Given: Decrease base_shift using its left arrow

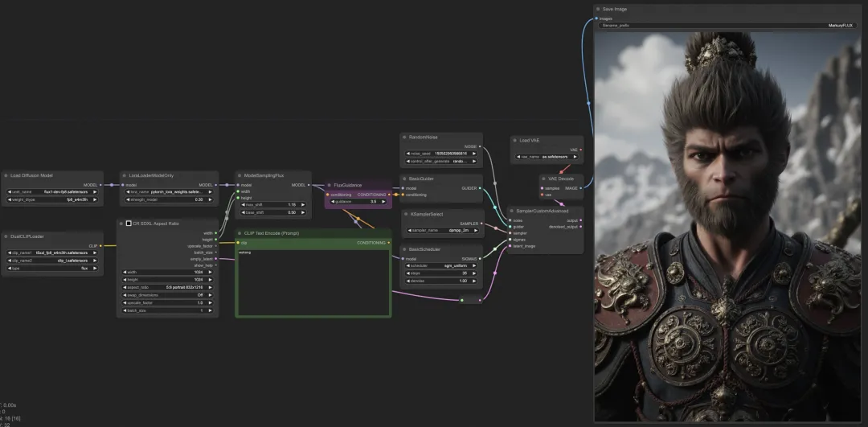Looking at the screenshot, I should click(x=243, y=212).
